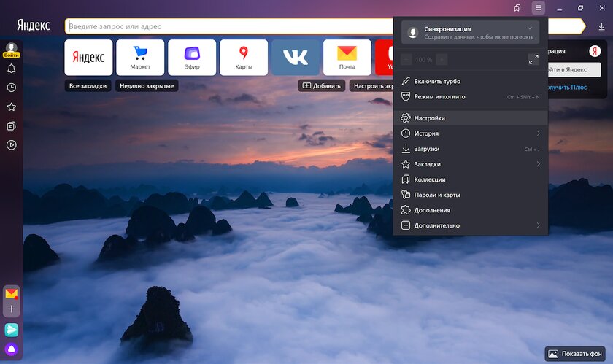Viewport: 613px width, 364px height.
Task: Open the Карты tile
Action: coord(244,58)
